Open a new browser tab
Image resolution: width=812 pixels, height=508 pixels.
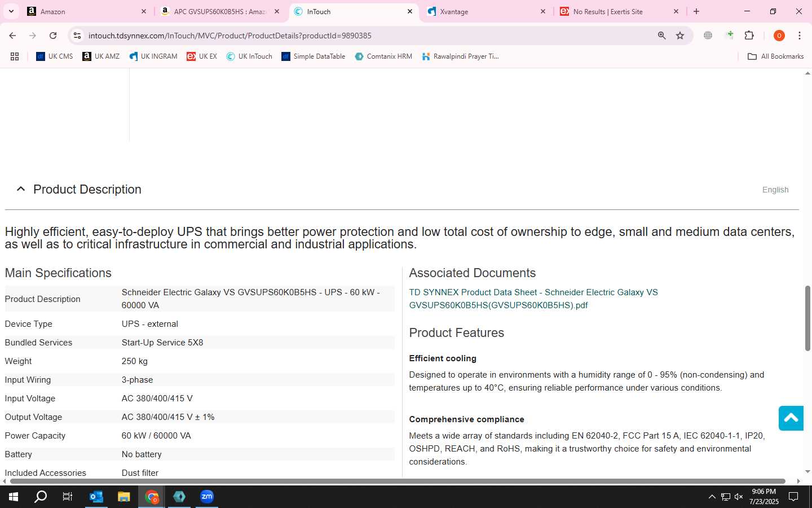[696, 11]
